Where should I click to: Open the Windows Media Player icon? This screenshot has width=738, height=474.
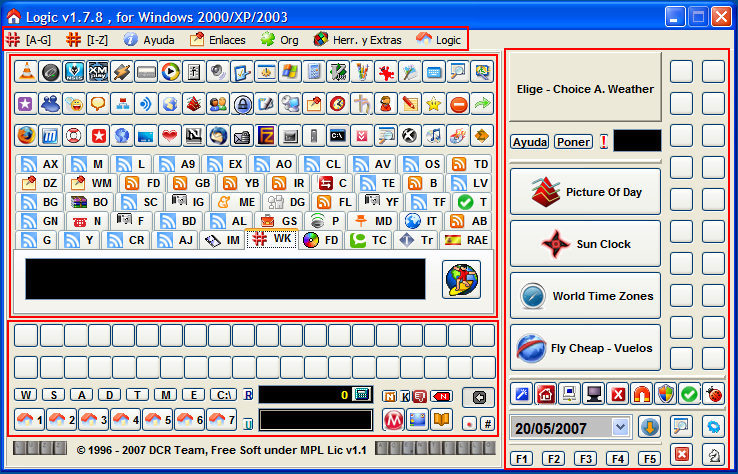click(170, 72)
